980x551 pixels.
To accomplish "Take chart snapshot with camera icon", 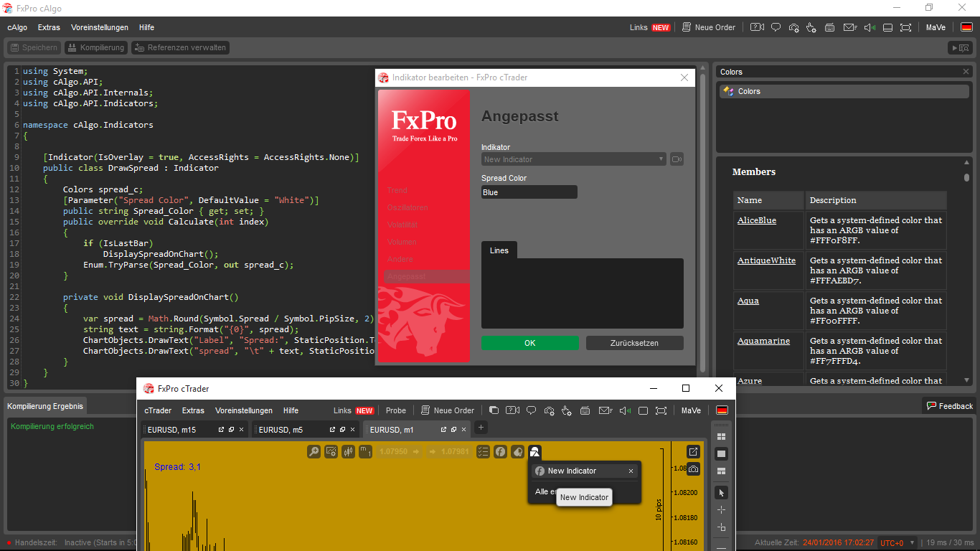I will pyautogui.click(x=693, y=469).
